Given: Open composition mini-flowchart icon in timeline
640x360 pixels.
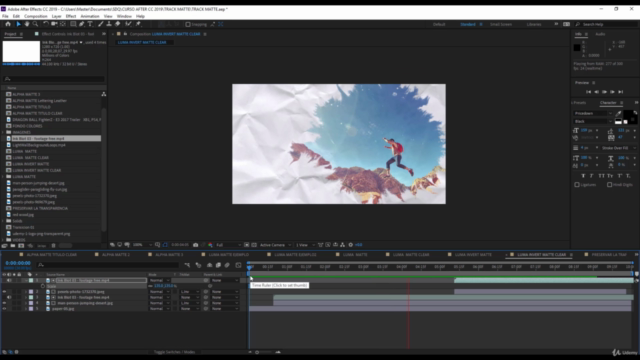Looking at the screenshot, I should point(187,265).
